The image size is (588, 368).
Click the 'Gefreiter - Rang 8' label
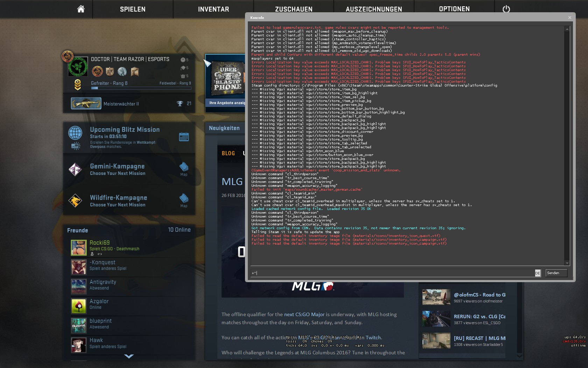click(109, 83)
